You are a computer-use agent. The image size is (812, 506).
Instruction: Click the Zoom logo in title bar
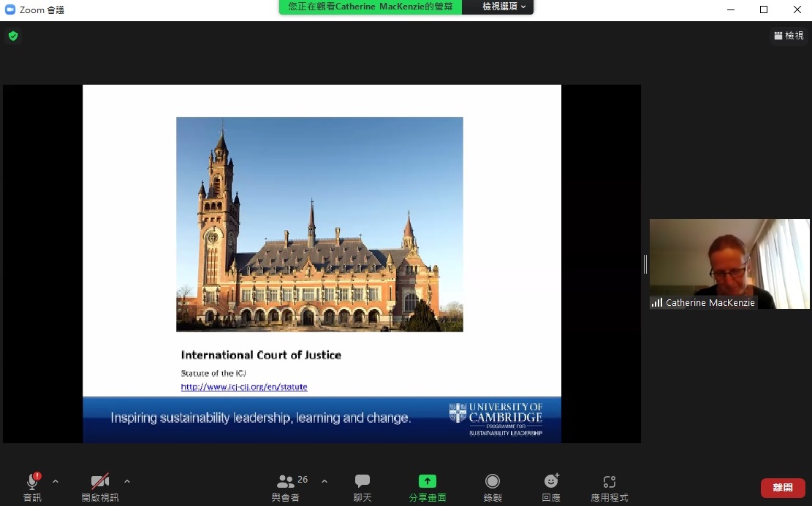coord(10,9)
